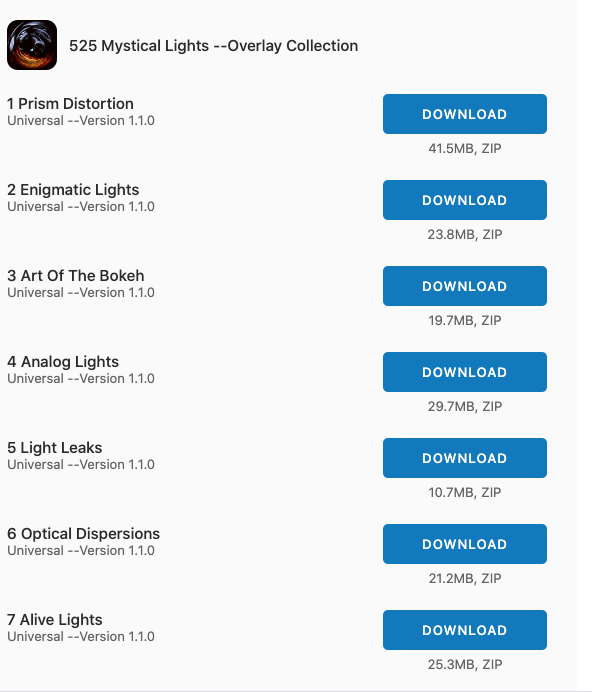Click the 41.5MB, ZIP size label
The image size is (592, 692).
coord(464,148)
